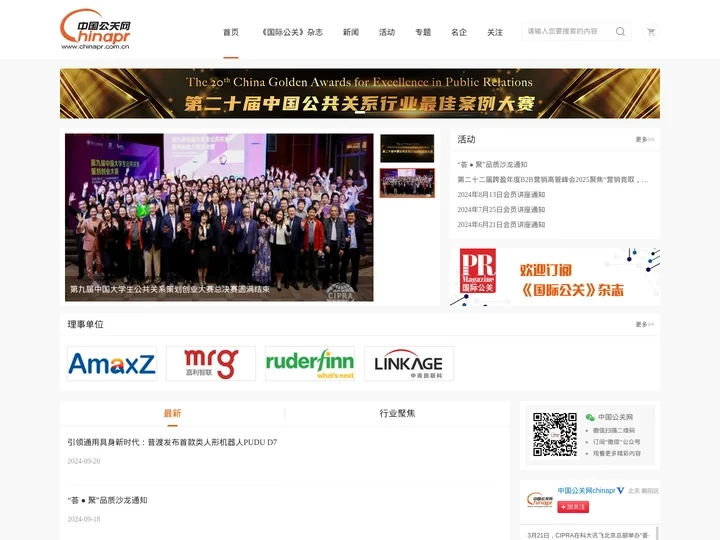Switch to the 最新 tab
720x540 pixels.
[x=172, y=413]
